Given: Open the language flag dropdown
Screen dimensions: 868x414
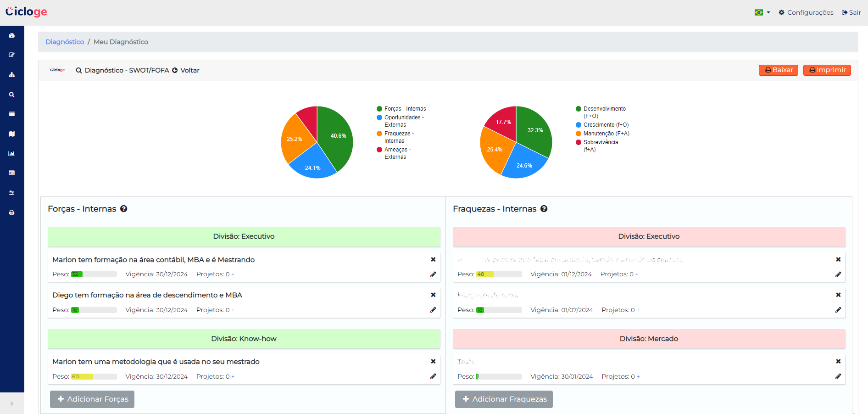Looking at the screenshot, I should (x=762, y=12).
